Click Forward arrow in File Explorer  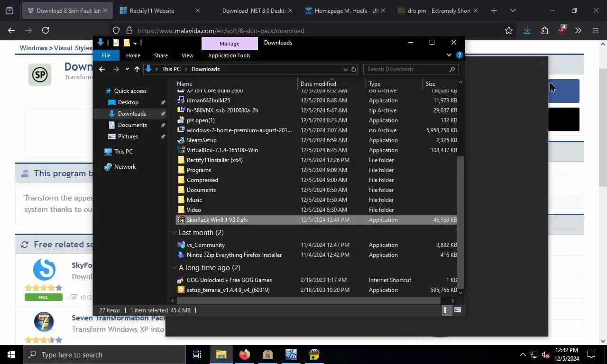click(x=116, y=69)
